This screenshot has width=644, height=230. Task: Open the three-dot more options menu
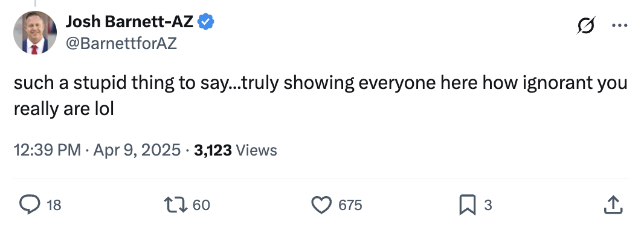pyautogui.click(x=619, y=25)
